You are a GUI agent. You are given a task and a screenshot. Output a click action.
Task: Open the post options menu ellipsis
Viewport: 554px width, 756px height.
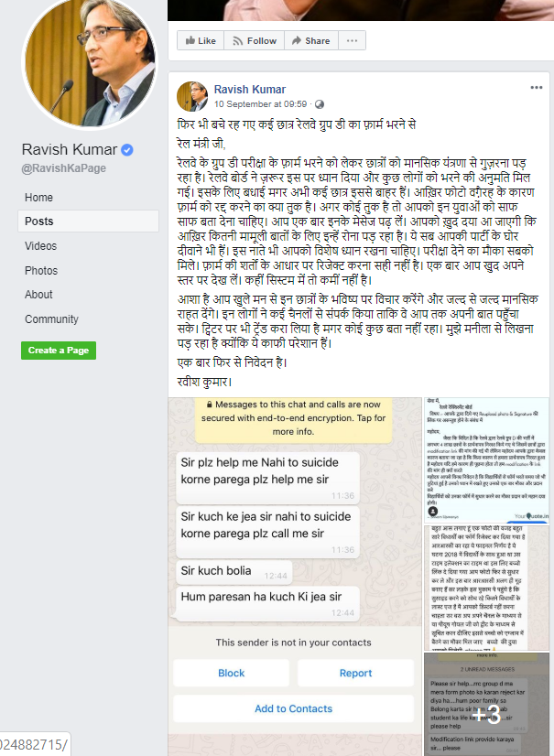(537, 88)
